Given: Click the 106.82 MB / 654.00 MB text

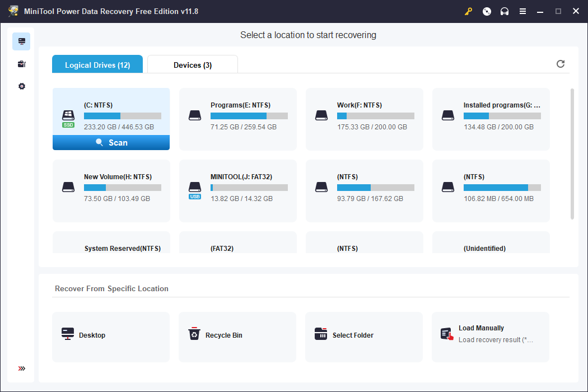Looking at the screenshot, I should coord(498,198).
